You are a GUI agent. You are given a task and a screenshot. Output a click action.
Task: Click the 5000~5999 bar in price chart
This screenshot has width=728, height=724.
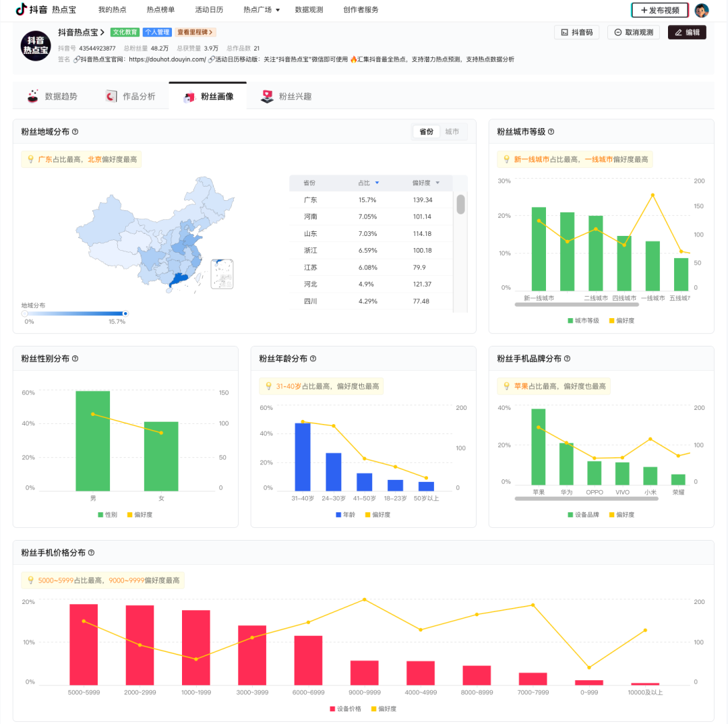(x=84, y=644)
